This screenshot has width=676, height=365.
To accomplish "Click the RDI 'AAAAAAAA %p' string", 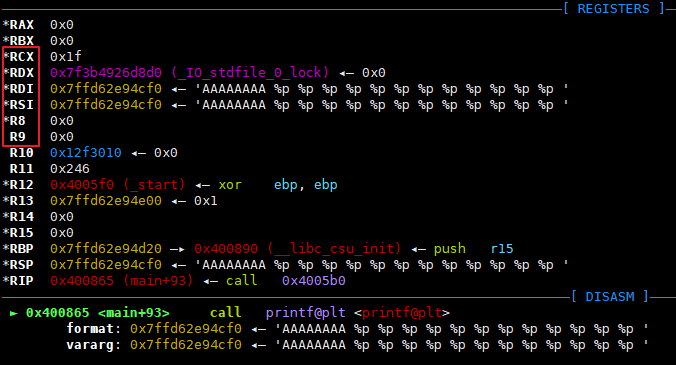I will [382, 89].
